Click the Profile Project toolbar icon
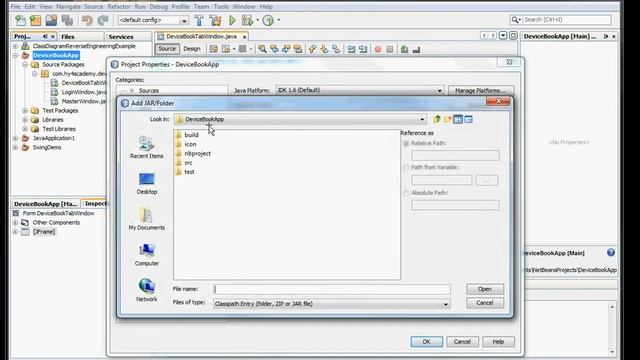 coord(268,20)
